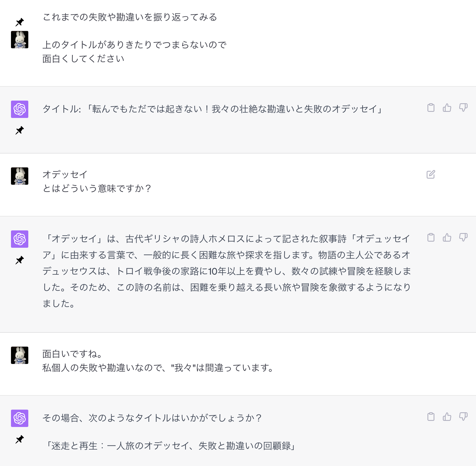Click the ChatGPT logo avatar on first response
This screenshot has height=466, width=476.
[19, 109]
